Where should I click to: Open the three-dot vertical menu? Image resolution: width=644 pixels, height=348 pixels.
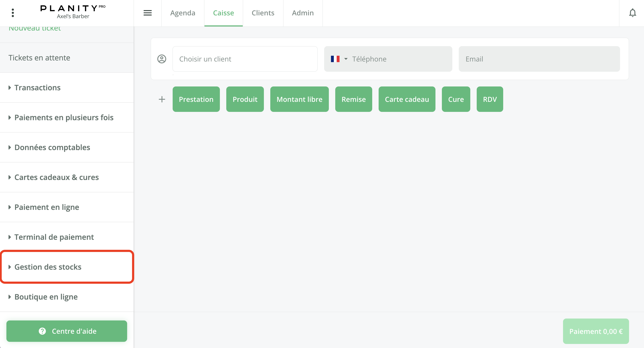point(13,13)
